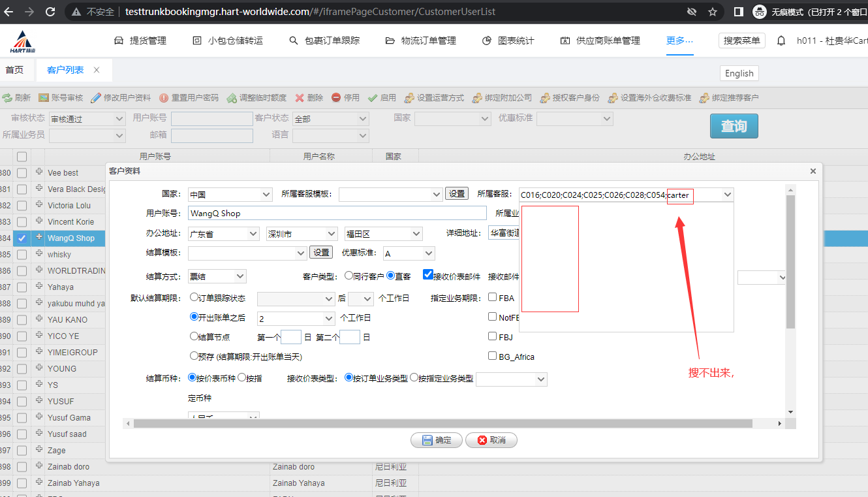The image size is (868, 497).
Task: Open the 物流订单管理 menu
Action: (421, 40)
